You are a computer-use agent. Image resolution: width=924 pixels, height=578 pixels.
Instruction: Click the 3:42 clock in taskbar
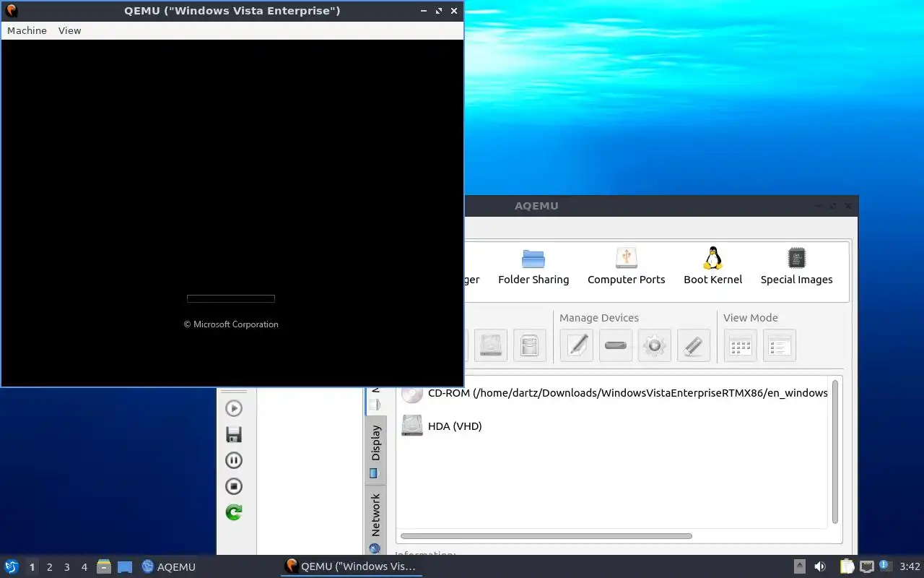(910, 566)
